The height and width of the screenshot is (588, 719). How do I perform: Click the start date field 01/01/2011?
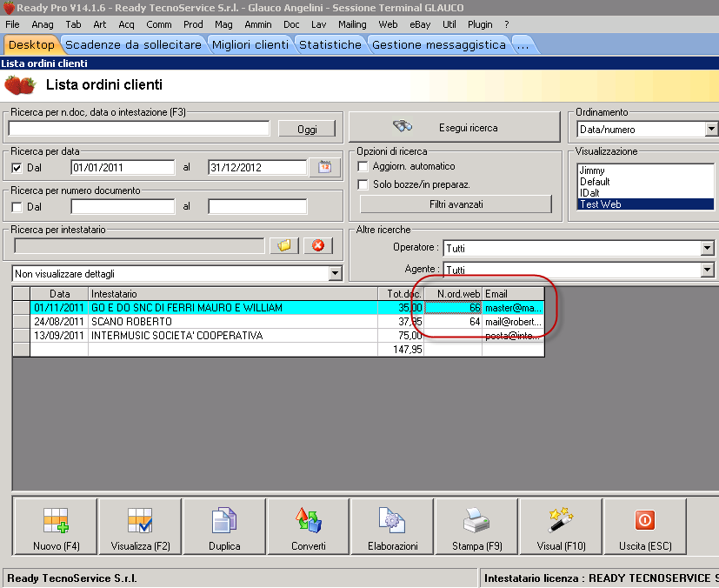tap(123, 167)
